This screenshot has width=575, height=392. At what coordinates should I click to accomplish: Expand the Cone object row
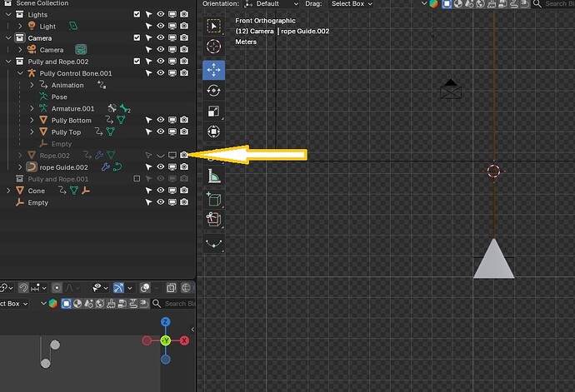click(8, 191)
